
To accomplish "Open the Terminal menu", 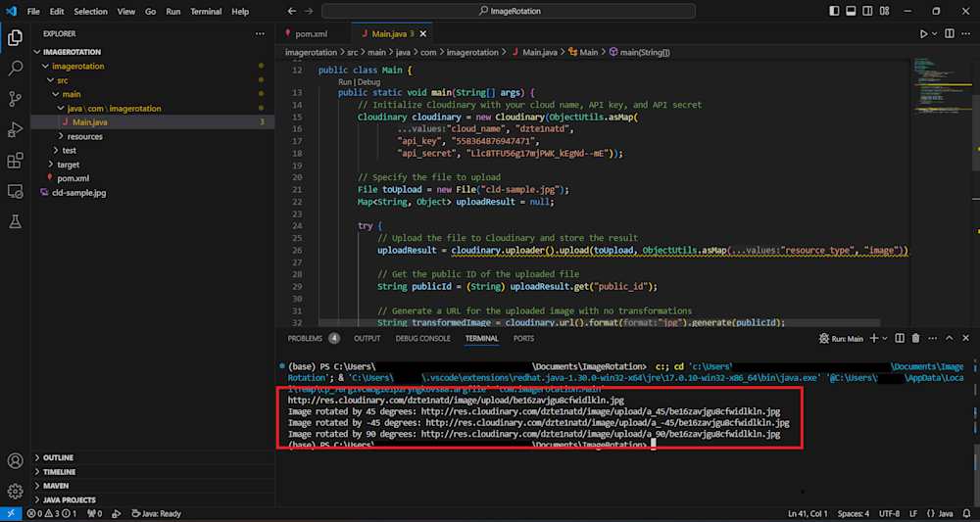I will pos(206,12).
